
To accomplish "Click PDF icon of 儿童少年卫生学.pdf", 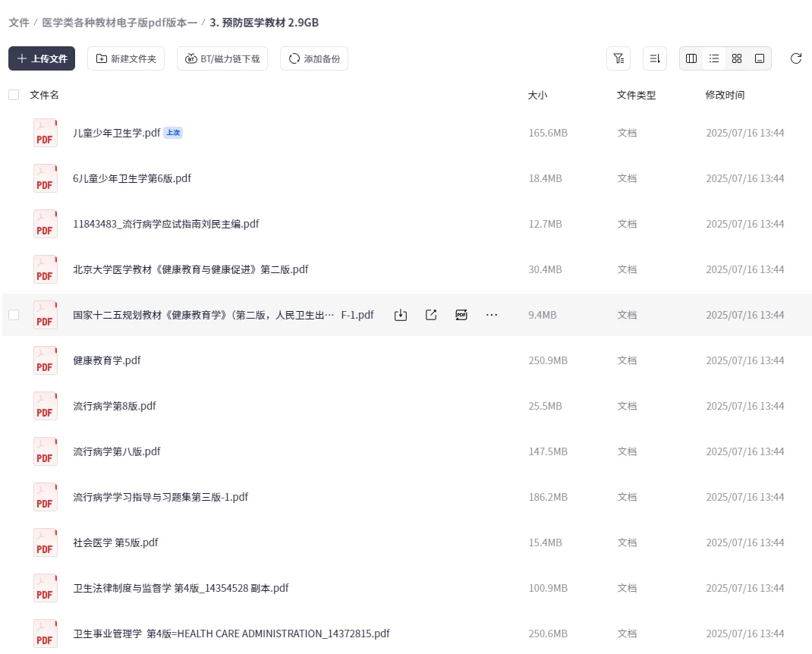I will click(x=45, y=133).
